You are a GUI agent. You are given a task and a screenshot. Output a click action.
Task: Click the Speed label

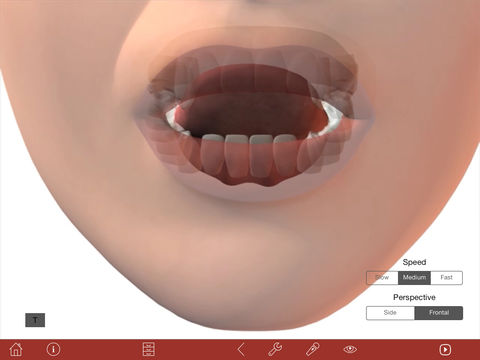point(414,262)
